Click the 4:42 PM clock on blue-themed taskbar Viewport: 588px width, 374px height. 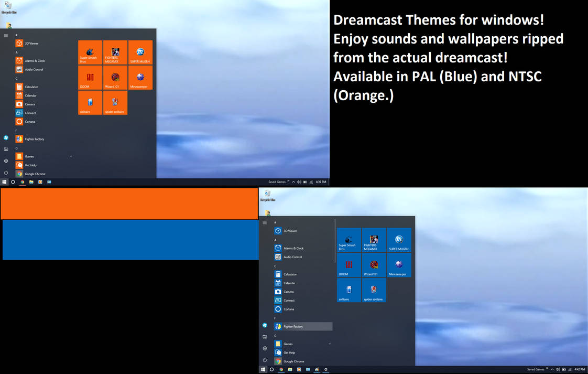coord(580,369)
